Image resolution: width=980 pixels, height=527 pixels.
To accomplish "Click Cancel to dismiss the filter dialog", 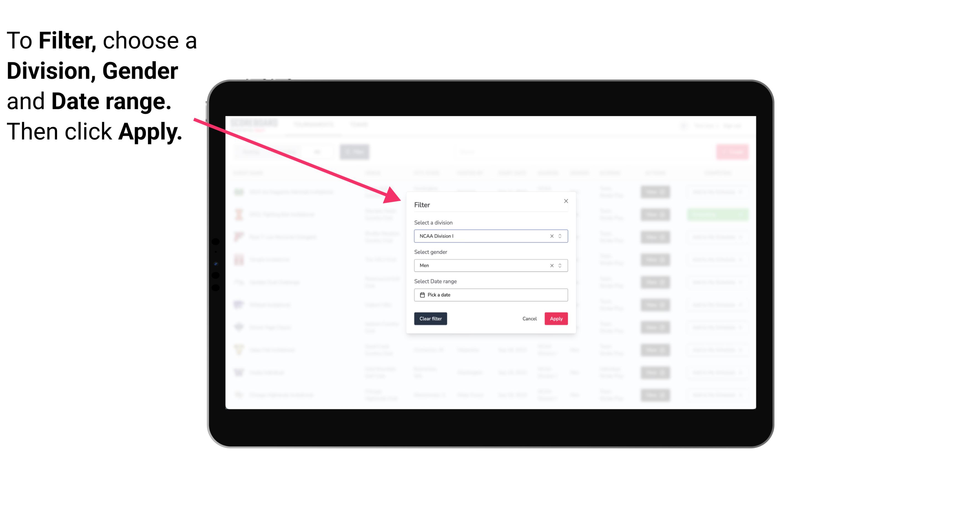I will (x=529, y=319).
